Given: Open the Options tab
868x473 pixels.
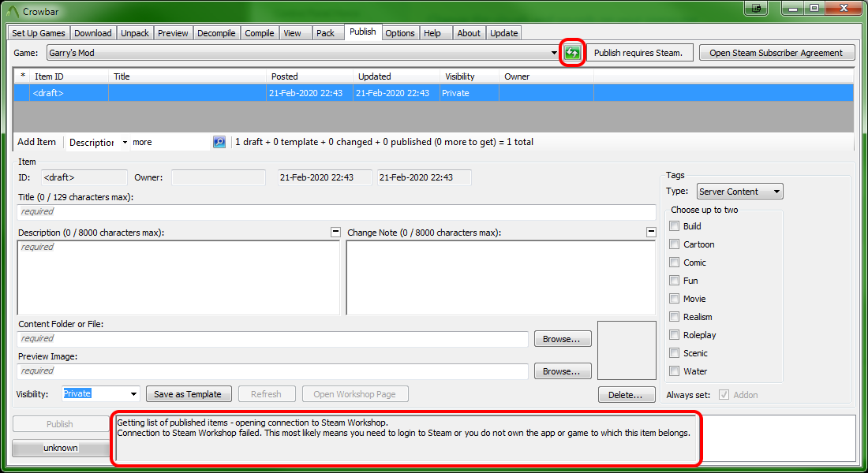Looking at the screenshot, I should click(400, 33).
